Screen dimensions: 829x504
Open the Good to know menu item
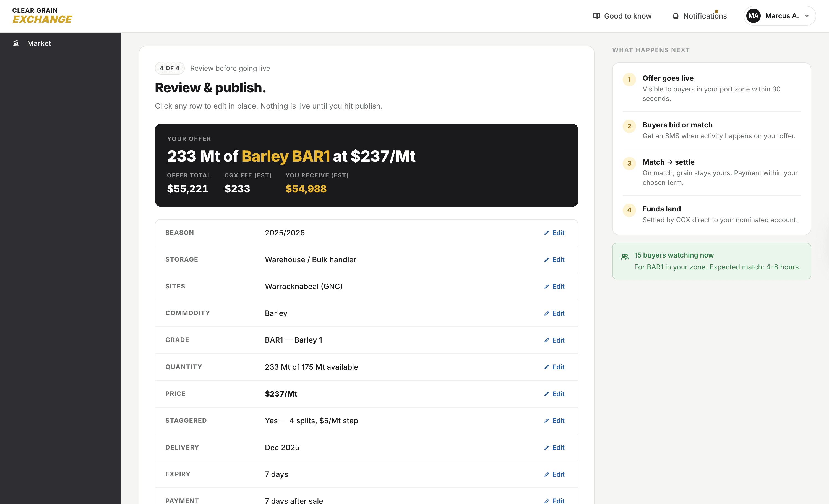[628, 15]
